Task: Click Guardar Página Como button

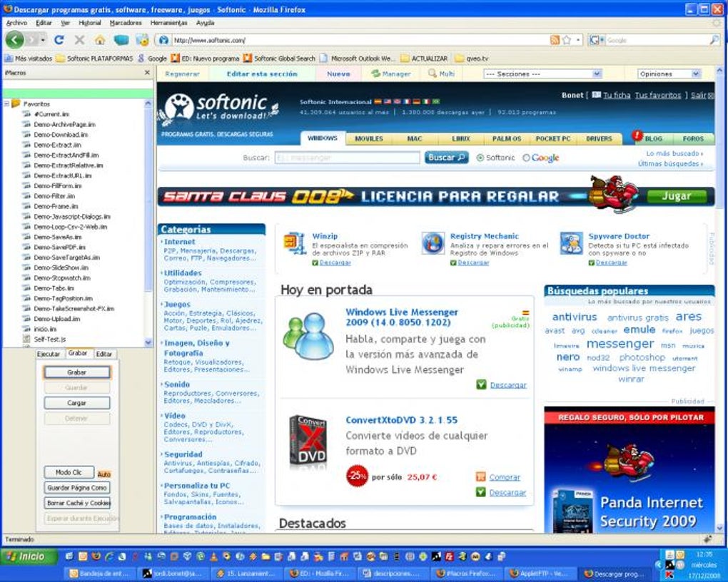Action: click(x=77, y=488)
